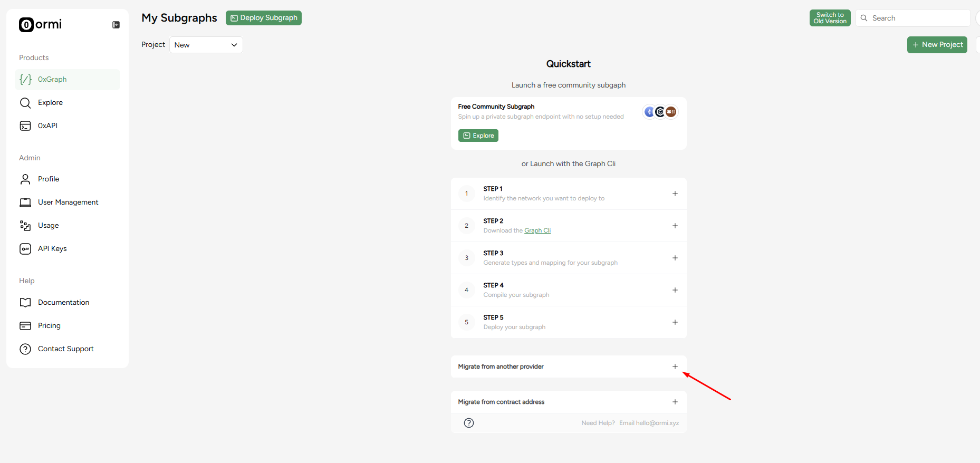
Task: Click the help question mark icon near footer
Action: 469,423
